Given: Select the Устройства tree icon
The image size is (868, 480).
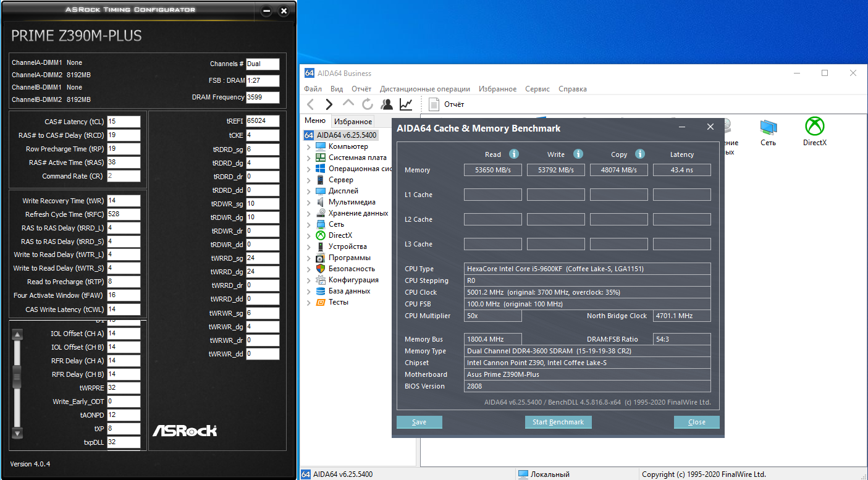Looking at the screenshot, I should pos(320,246).
